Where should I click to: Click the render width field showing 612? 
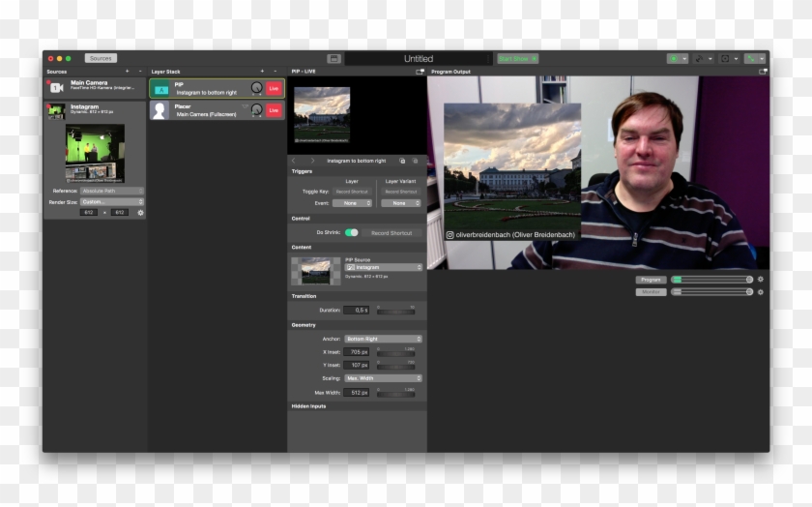(89, 213)
